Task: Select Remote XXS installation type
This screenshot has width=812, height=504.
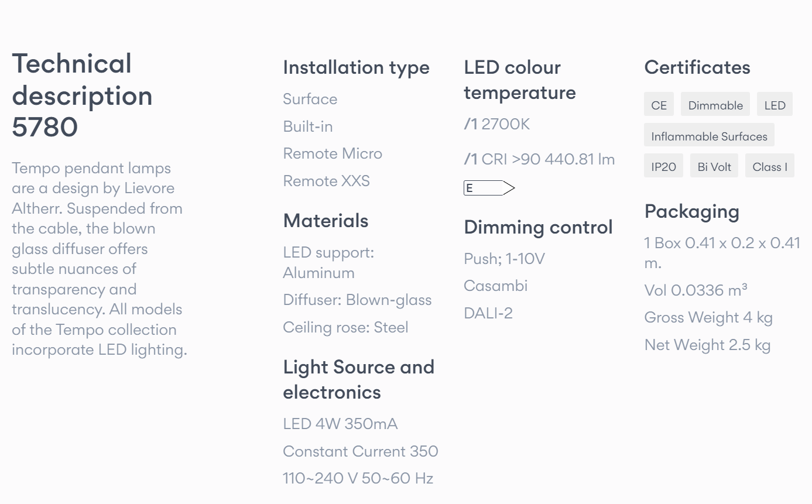Action: [x=326, y=181]
